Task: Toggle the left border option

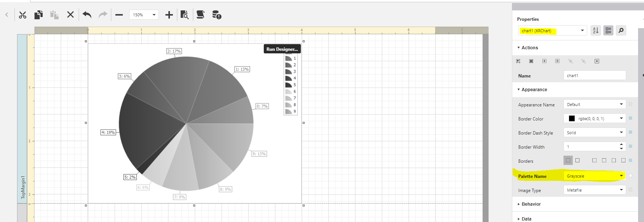Action: 595,160
